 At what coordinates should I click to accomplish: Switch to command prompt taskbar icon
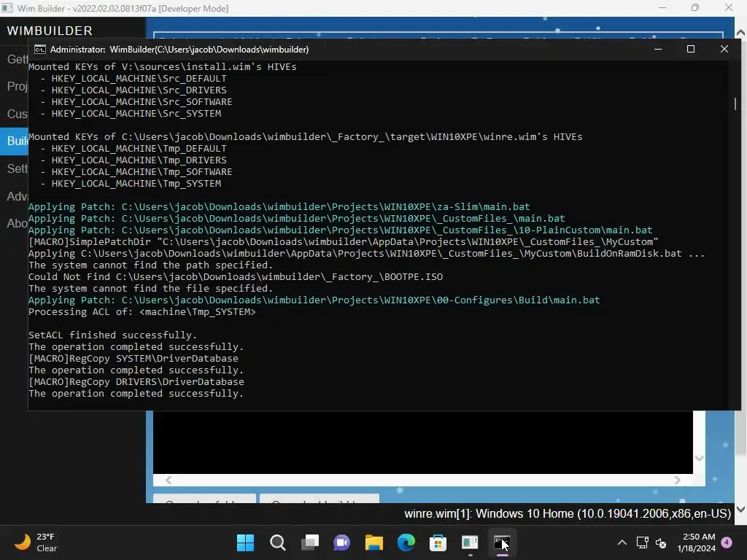pos(502,542)
